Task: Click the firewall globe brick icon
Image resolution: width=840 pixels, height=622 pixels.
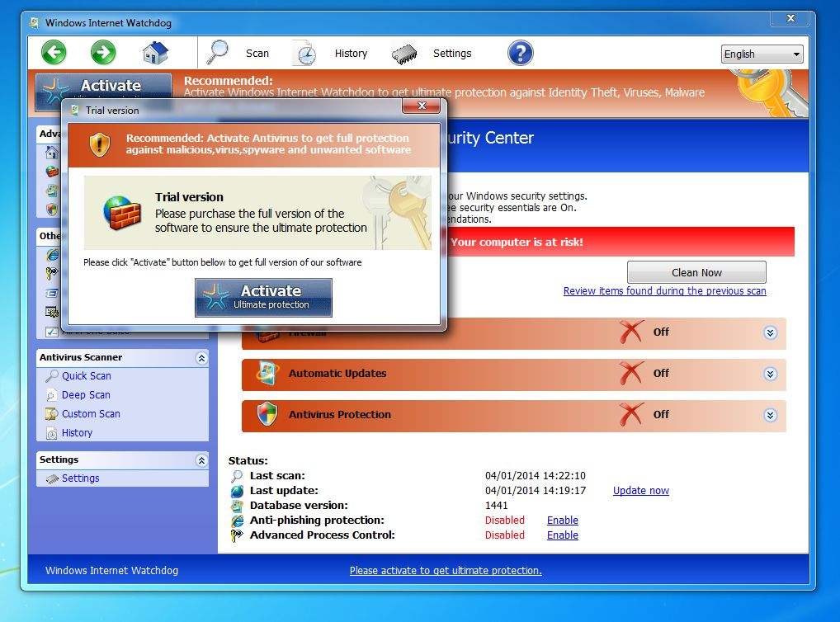Action: [x=122, y=213]
